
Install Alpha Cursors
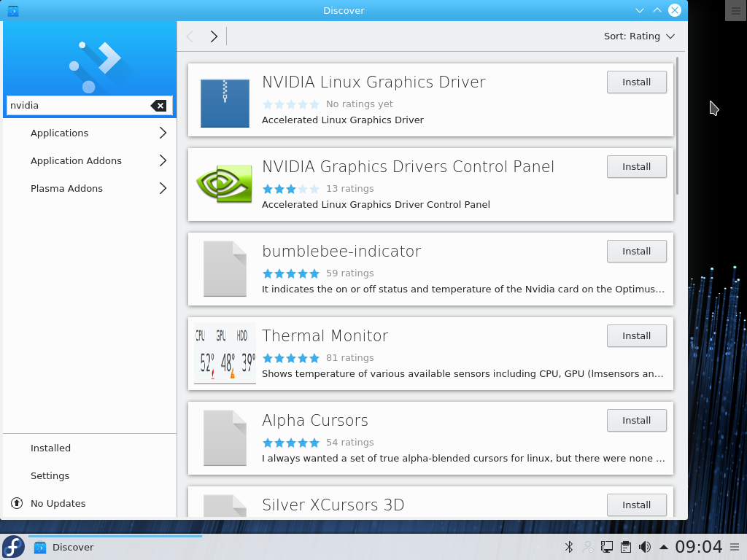tap(636, 421)
